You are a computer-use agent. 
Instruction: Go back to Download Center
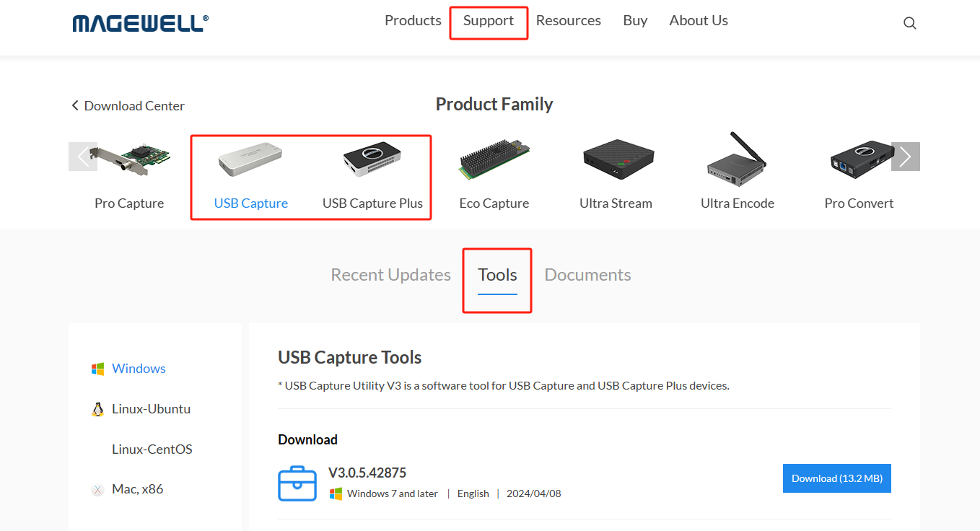[x=128, y=105]
